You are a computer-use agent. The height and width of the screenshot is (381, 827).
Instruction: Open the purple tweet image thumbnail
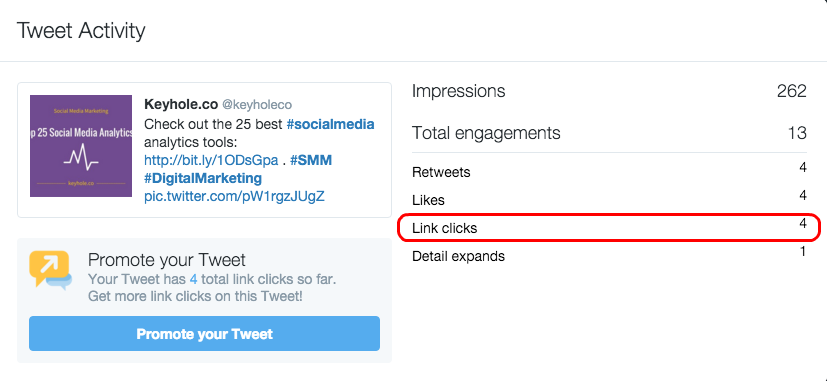81,146
